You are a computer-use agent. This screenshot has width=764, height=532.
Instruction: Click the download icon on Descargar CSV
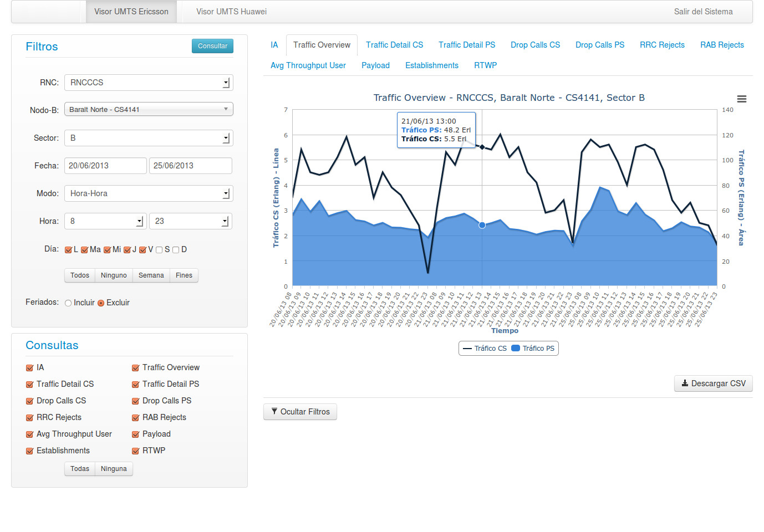[x=685, y=383]
